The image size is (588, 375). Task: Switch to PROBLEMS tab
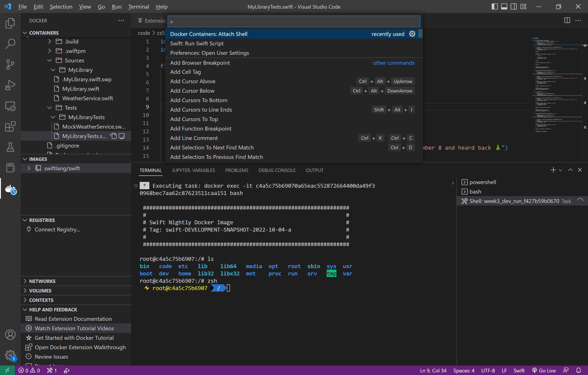click(x=237, y=170)
